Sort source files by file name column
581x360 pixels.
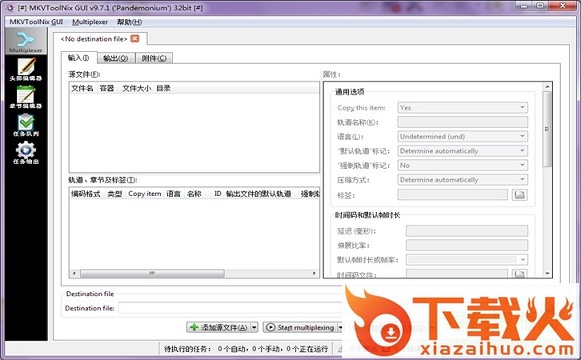[82, 88]
